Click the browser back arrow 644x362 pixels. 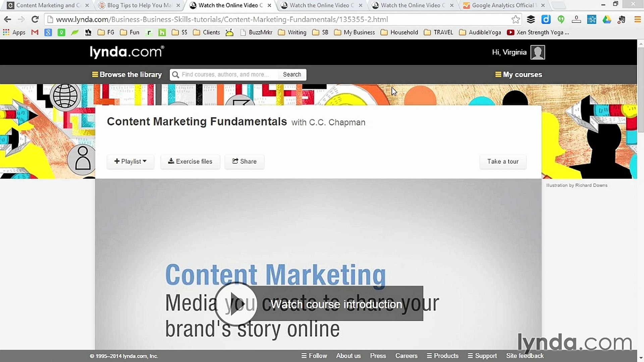click(7, 19)
